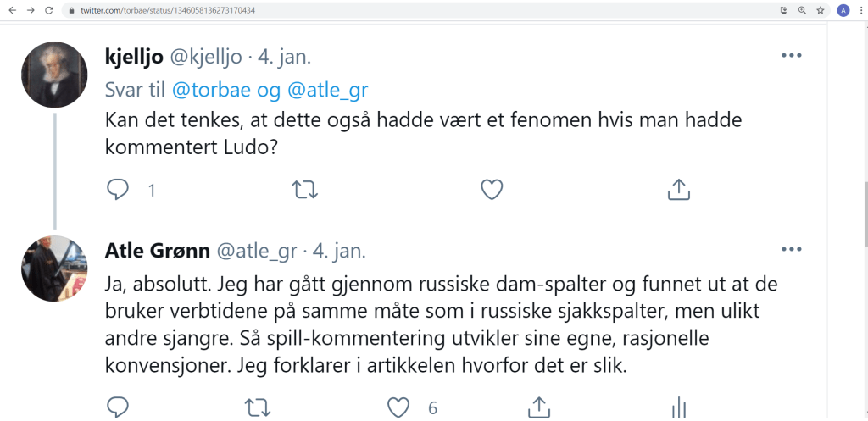Retweet kjelljo's tweet
Screen dimensions: 868x421
coord(304,190)
